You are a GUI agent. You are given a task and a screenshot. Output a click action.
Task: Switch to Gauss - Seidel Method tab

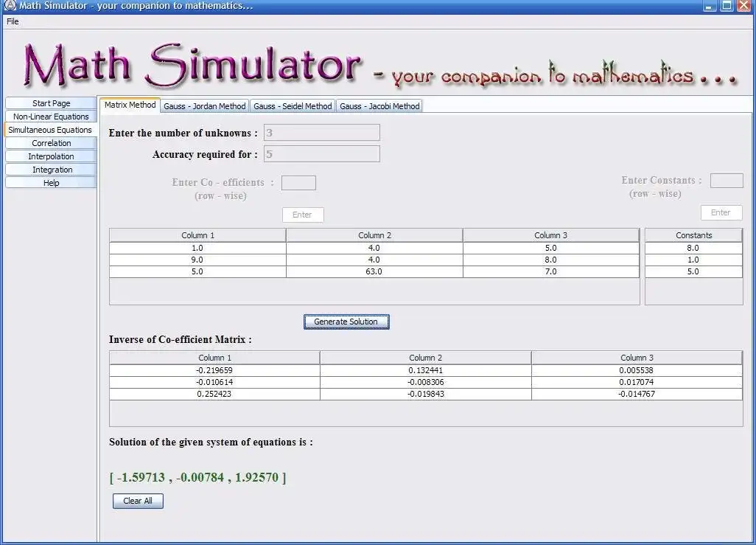click(293, 106)
